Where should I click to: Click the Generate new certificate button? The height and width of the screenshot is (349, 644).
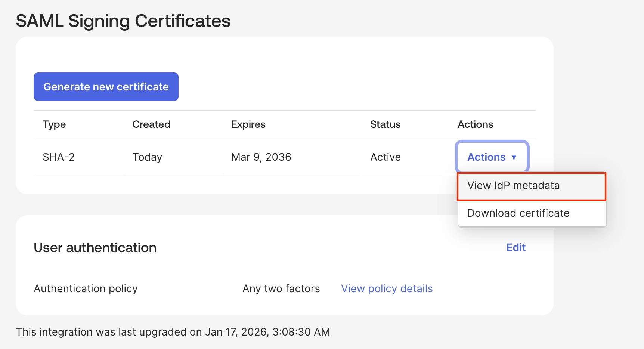click(x=106, y=87)
